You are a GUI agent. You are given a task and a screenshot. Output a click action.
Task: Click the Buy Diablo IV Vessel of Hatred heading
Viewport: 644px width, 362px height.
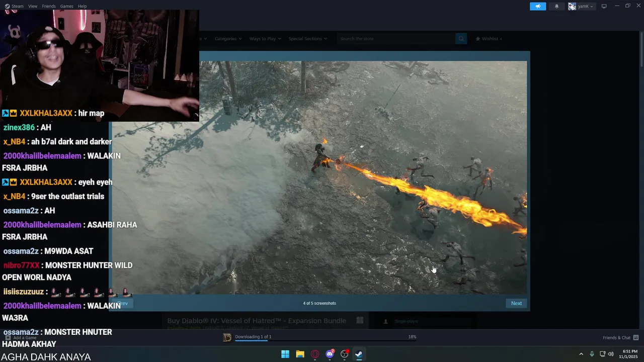coord(257,321)
